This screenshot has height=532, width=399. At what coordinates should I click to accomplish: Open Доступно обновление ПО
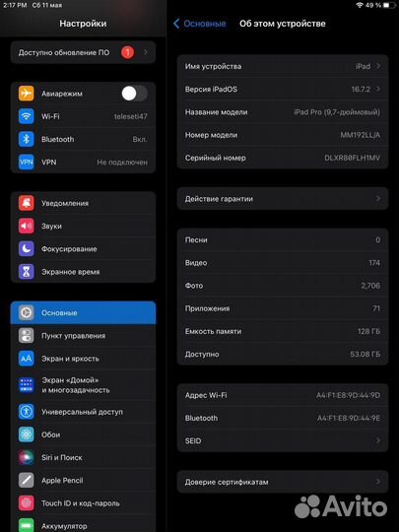83,52
